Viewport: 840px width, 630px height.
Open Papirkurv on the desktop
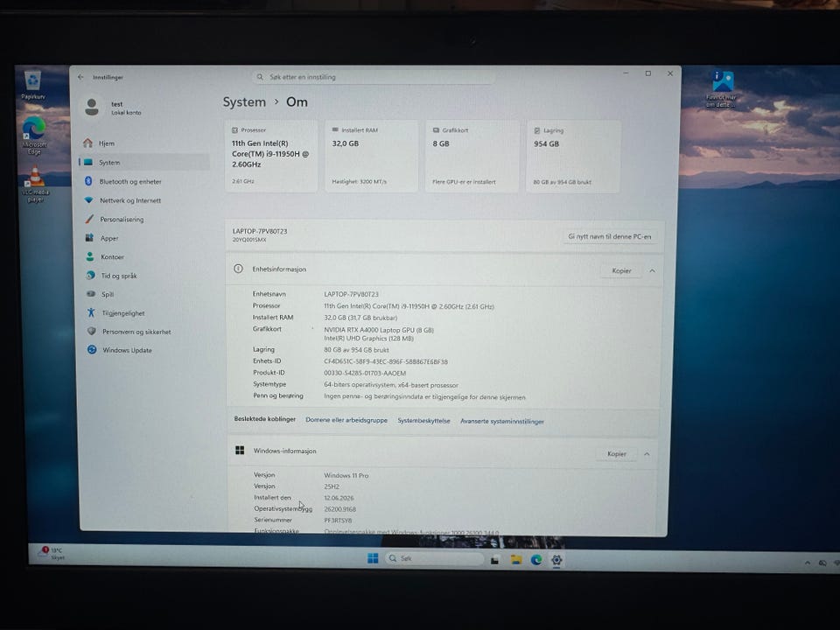32,85
